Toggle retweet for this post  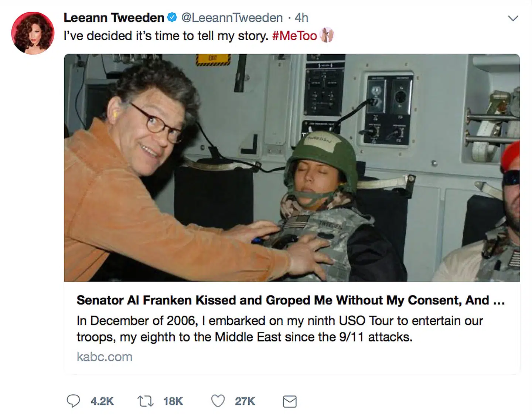pyautogui.click(x=146, y=401)
